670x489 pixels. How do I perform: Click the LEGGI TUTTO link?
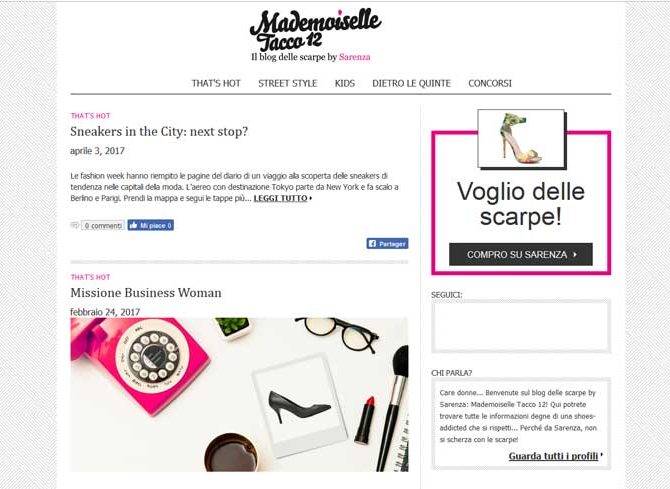tap(280, 198)
